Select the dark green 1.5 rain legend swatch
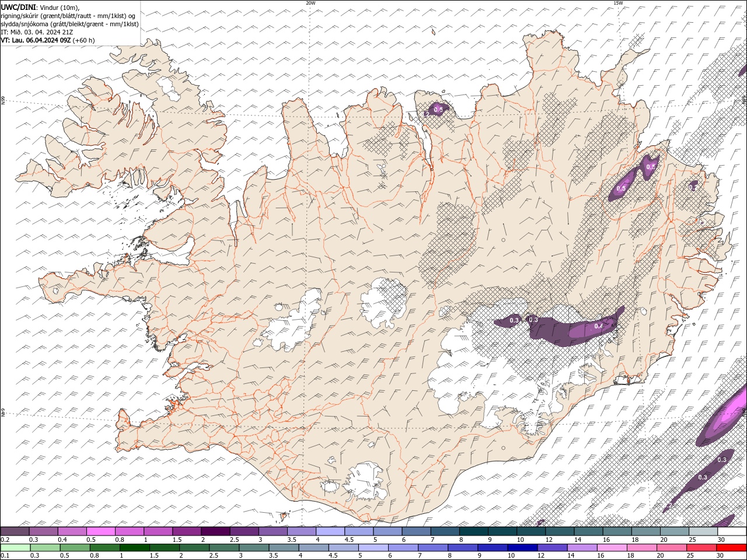Image resolution: width=747 pixels, height=560 pixels. tap(165, 548)
